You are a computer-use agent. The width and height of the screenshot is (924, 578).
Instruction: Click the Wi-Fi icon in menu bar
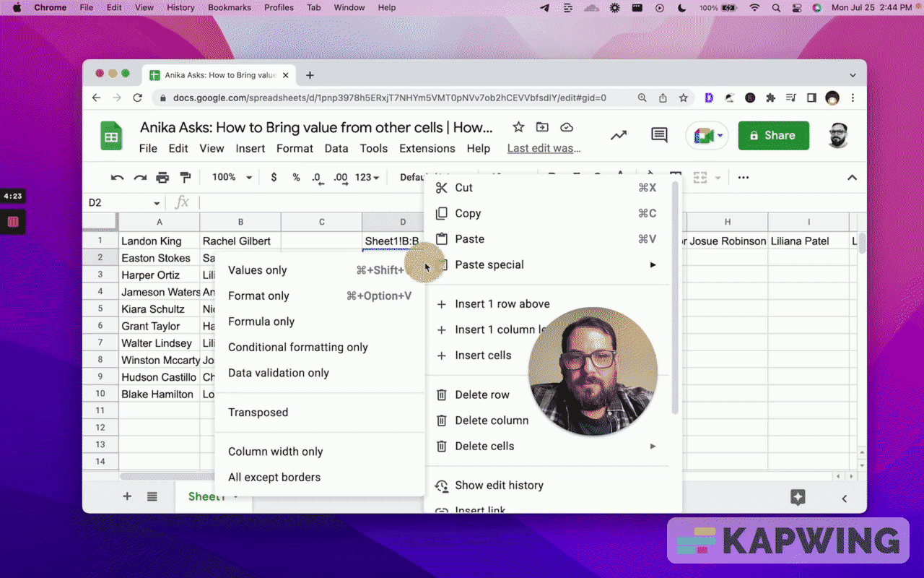[x=755, y=8]
